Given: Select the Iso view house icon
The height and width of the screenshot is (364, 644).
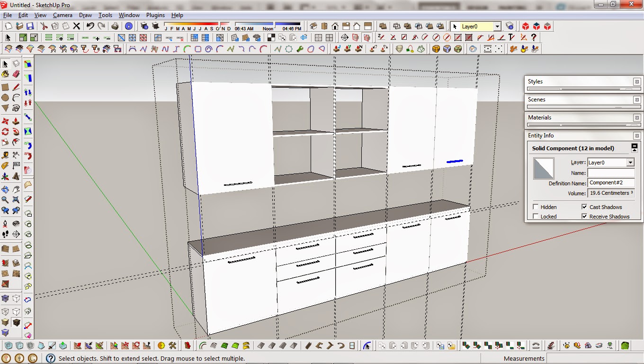Looking at the screenshot, I should coord(313,26).
